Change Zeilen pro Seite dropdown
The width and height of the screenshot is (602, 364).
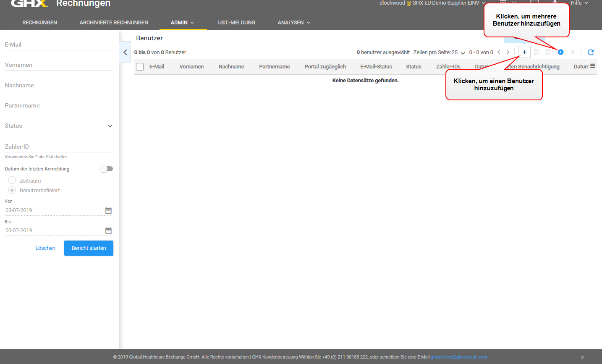coord(458,52)
